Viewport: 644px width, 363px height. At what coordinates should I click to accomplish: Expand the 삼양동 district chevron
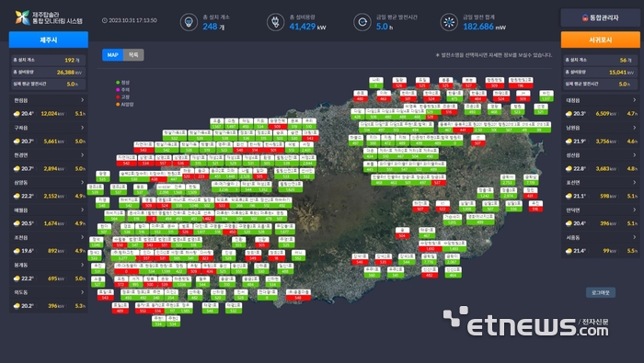pos(82,182)
